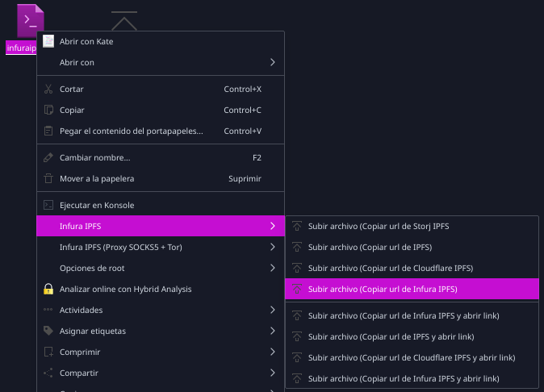Open the Opciones de root entry
The image size is (544, 392).
tap(161, 269)
